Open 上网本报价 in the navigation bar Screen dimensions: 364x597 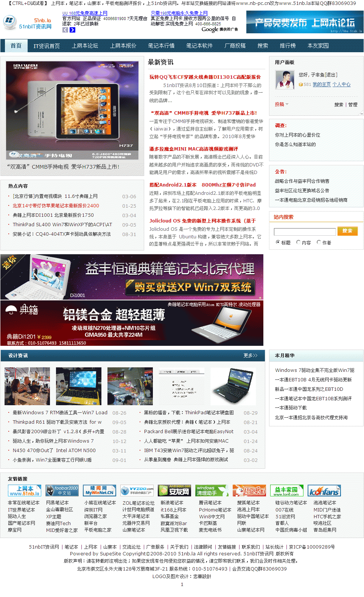tap(123, 46)
